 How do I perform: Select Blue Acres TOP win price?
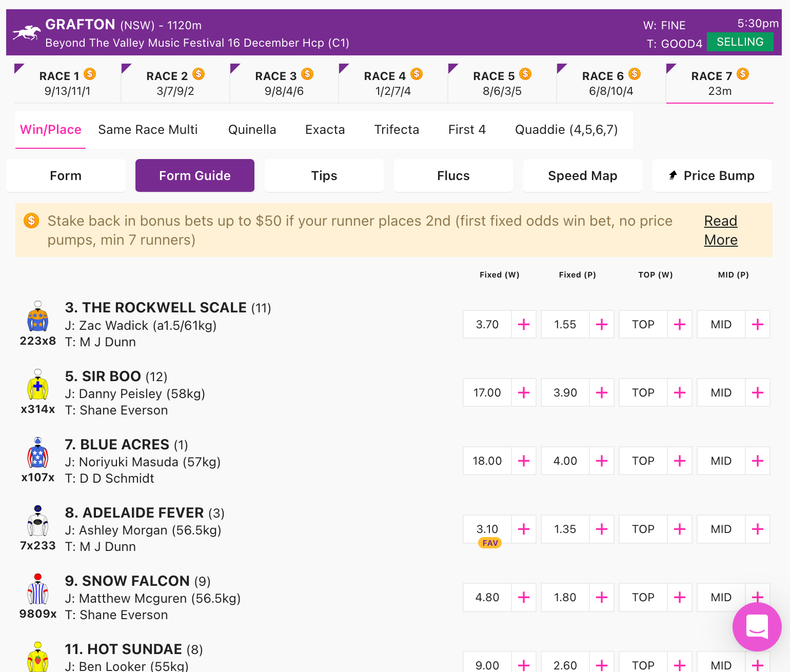(x=643, y=461)
